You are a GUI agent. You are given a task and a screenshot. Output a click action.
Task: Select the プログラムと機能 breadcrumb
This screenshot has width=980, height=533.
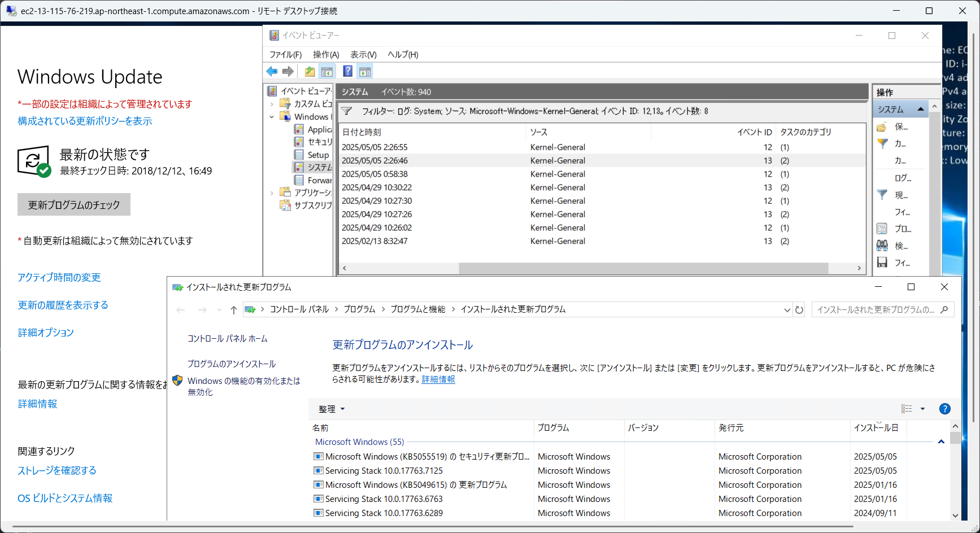coord(418,309)
